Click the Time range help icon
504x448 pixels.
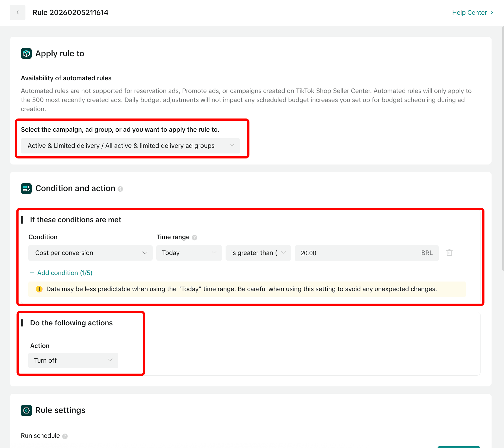click(x=194, y=238)
